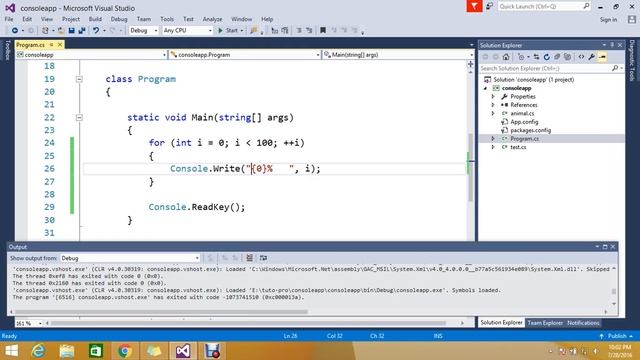Image resolution: width=640 pixels, height=360 pixels.
Task: Click Collapse All icon in Solution Explorer
Action: click(x=557, y=57)
